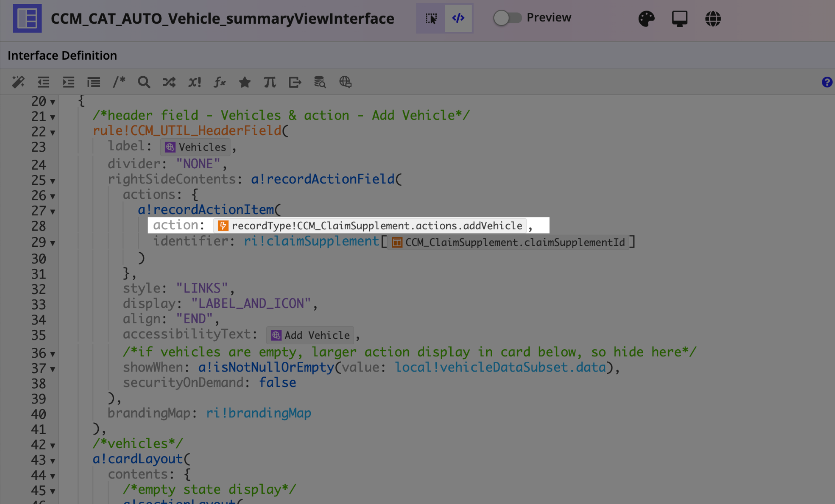Open the globe locale icon in header
Viewport: 835px width, 504px height.
713,18
